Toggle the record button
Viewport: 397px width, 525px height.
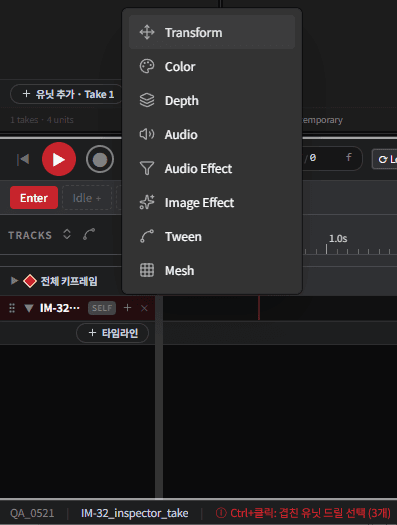coord(100,159)
